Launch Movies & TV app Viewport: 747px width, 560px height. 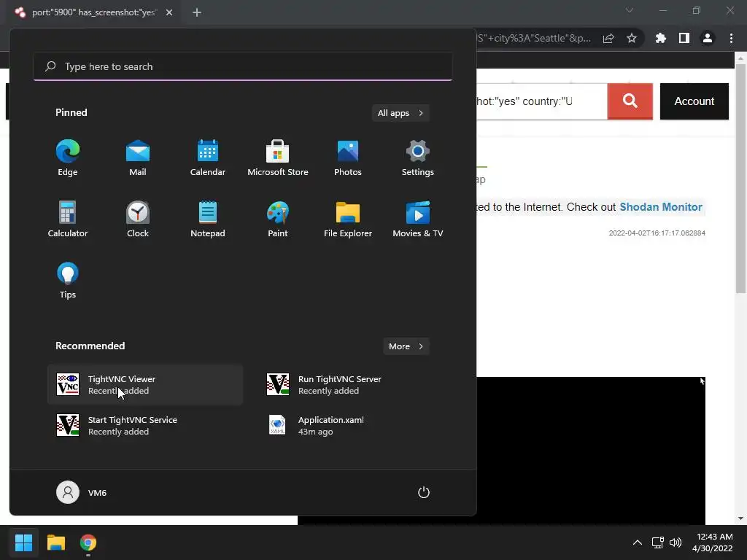click(x=418, y=219)
